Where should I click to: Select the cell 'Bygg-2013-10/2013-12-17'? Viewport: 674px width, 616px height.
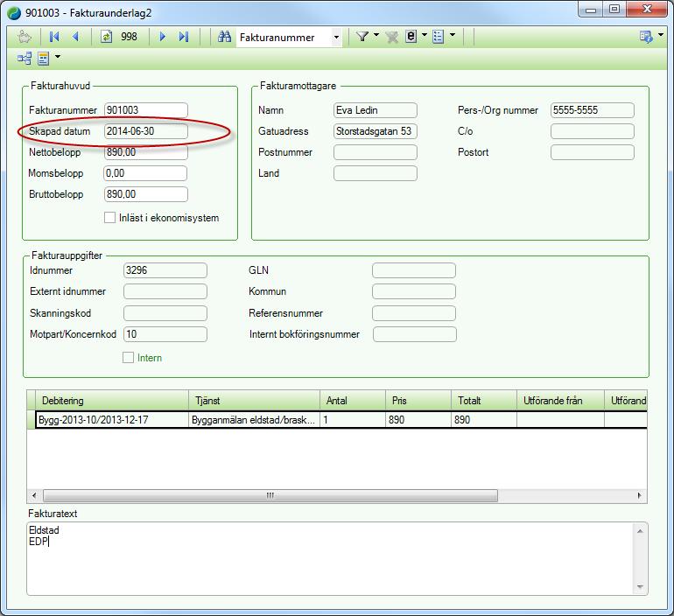click(x=112, y=420)
